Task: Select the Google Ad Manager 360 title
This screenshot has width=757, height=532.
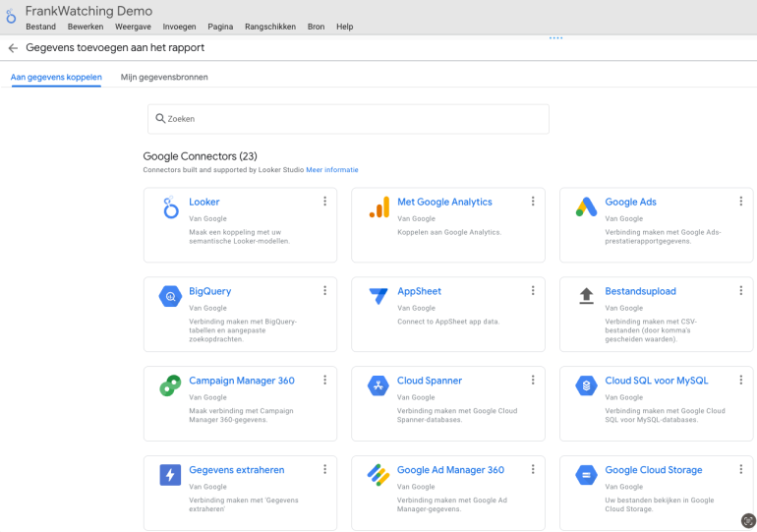Action: pos(450,470)
